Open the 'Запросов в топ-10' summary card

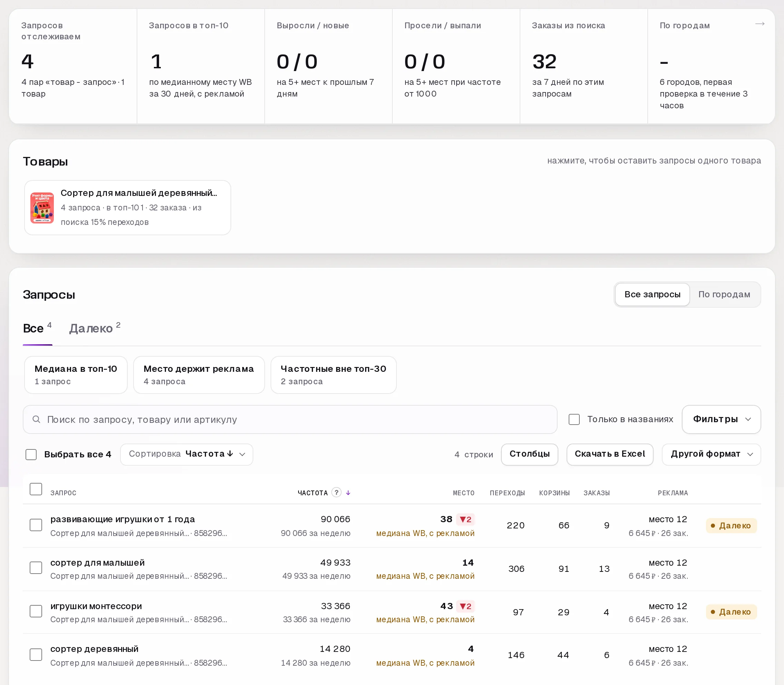(x=200, y=66)
